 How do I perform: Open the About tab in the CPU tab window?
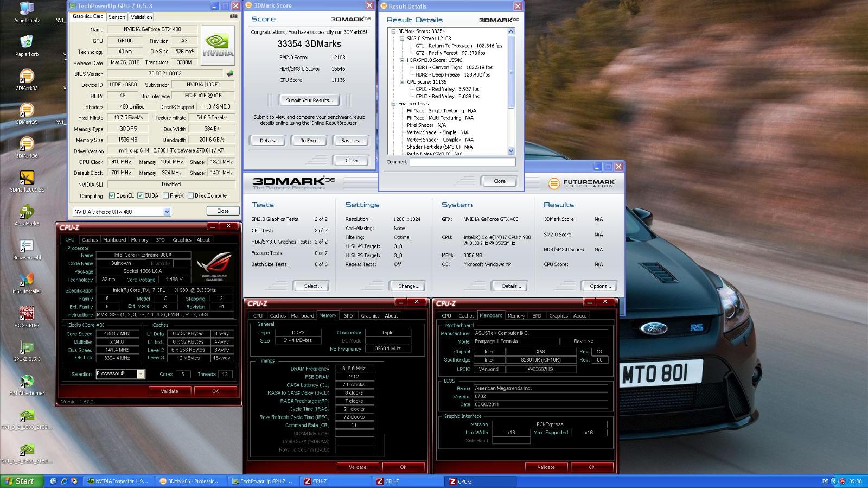coord(203,240)
